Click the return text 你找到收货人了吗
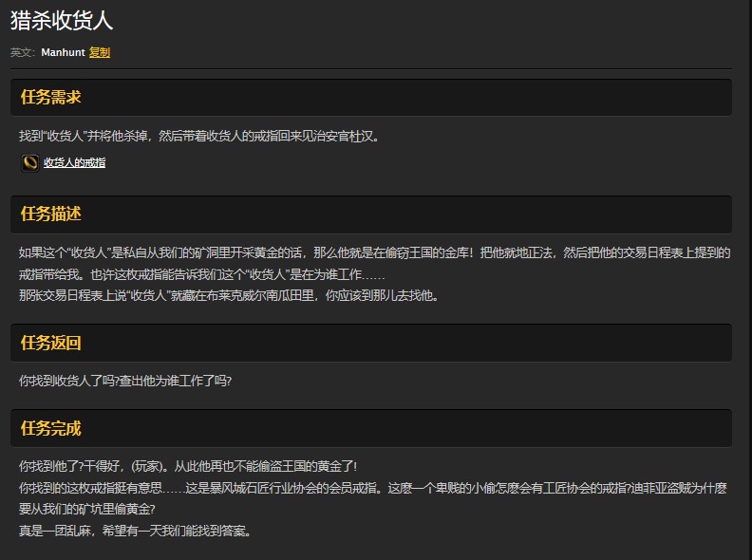Viewport: 752px width, 560px height. point(125,381)
